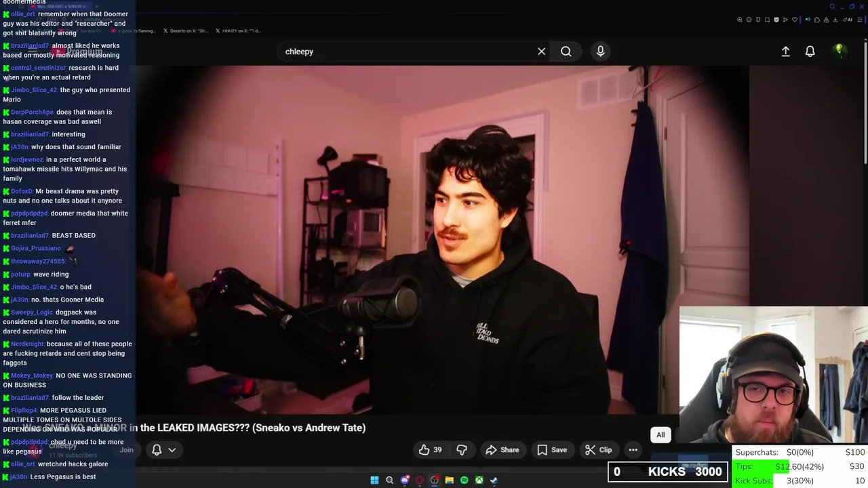Click the KICKS 3000 goal counter

669,472
